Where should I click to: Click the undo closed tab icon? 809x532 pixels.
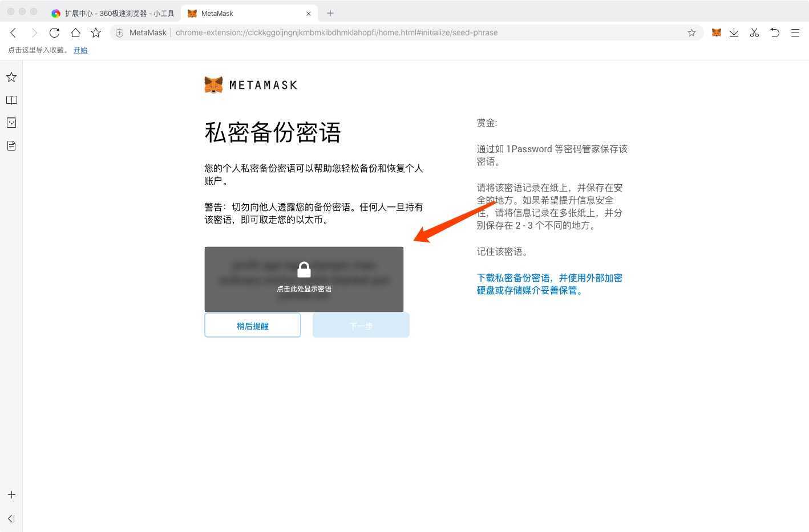(775, 33)
